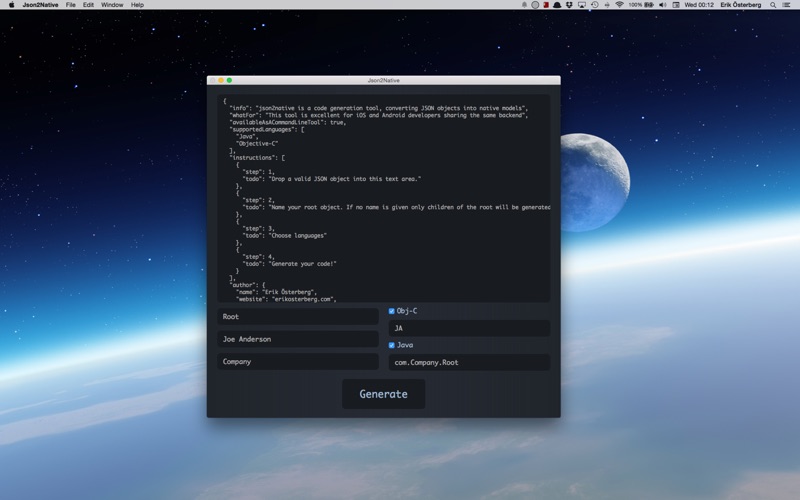Click the battery 100% indicator
This screenshot has width=800, height=500.
641,5
